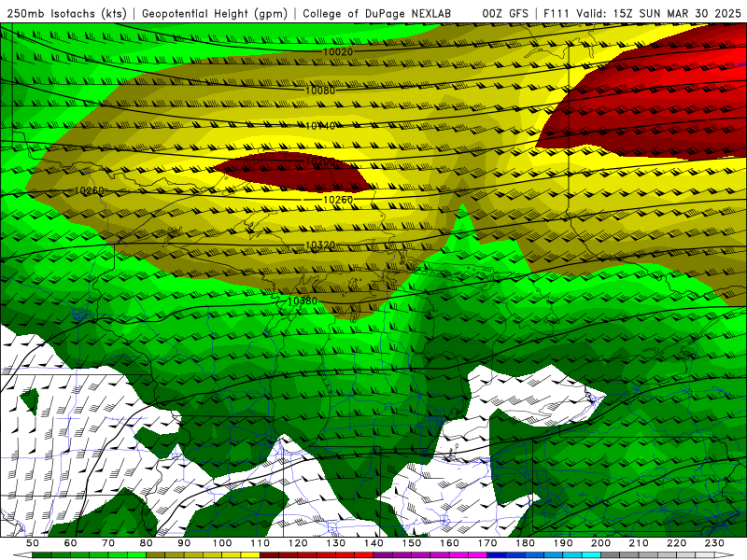Click the '150' color scale label
Screen dimensions: 747x560
click(x=412, y=543)
